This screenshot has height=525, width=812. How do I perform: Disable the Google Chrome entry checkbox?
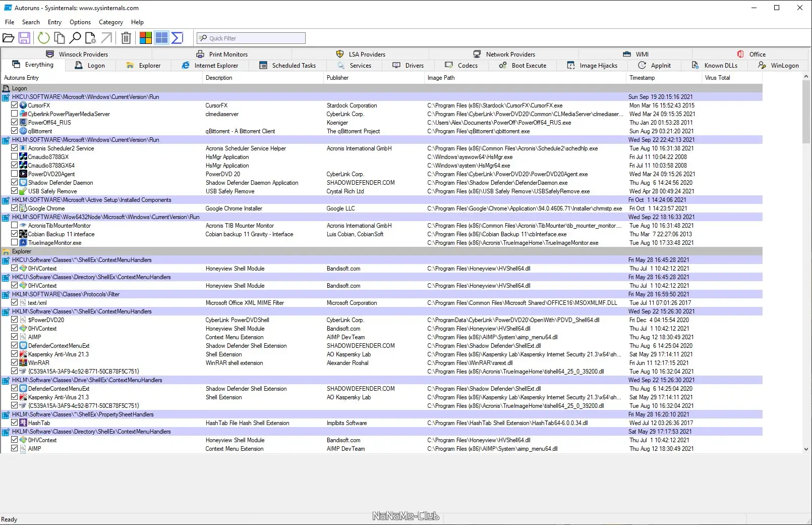tap(15, 208)
